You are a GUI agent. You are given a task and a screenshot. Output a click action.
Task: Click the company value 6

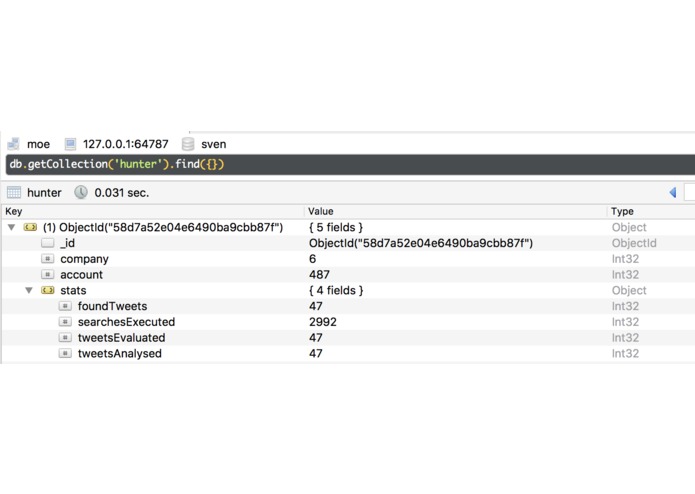pyautogui.click(x=312, y=259)
